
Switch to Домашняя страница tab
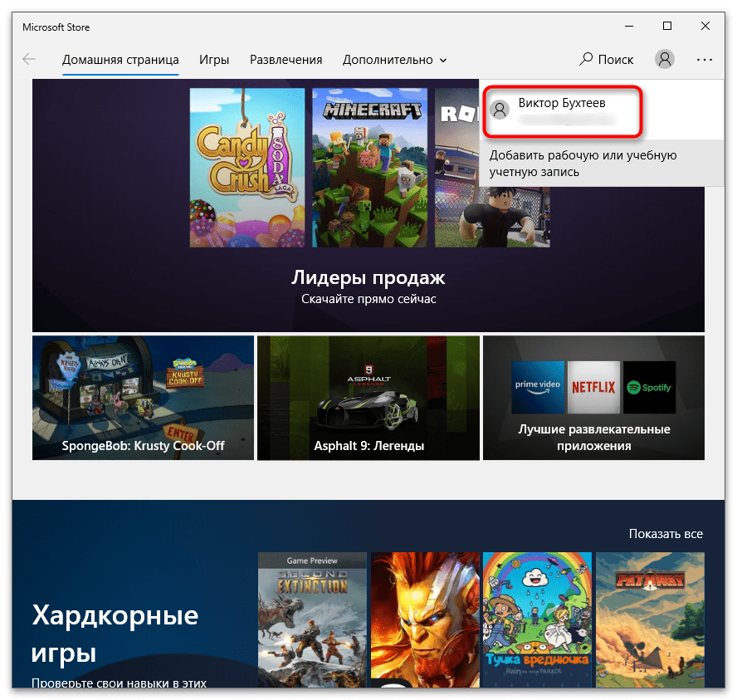120,60
